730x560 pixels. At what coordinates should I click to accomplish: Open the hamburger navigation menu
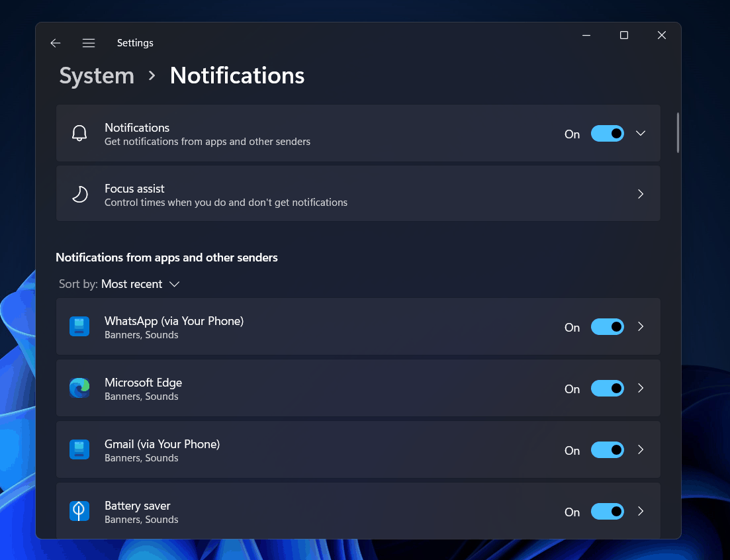click(x=89, y=43)
